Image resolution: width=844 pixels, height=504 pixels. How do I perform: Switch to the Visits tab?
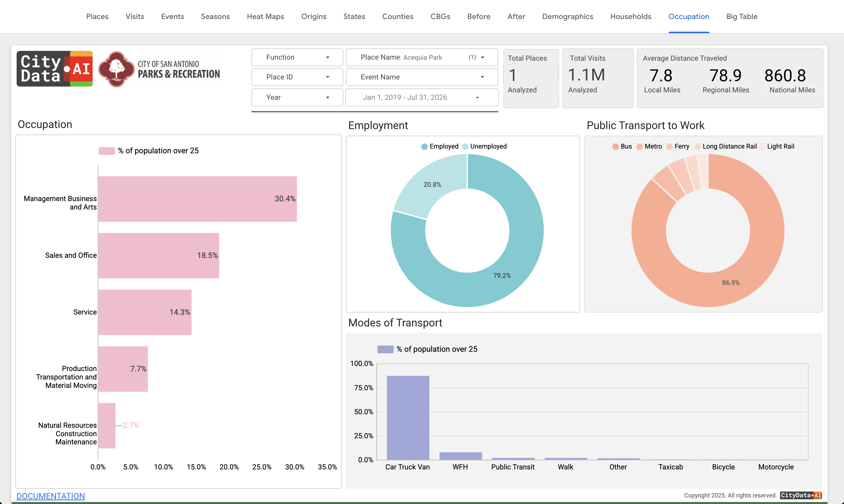[135, 16]
